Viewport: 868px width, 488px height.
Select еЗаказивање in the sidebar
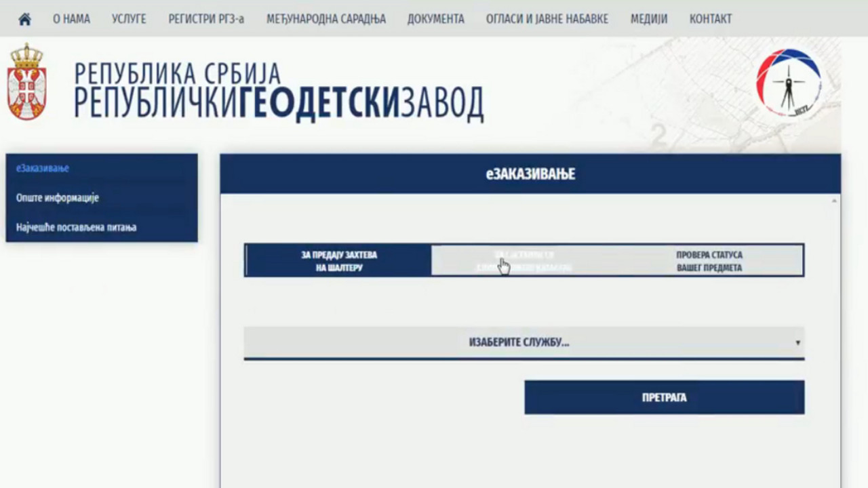pyautogui.click(x=43, y=168)
